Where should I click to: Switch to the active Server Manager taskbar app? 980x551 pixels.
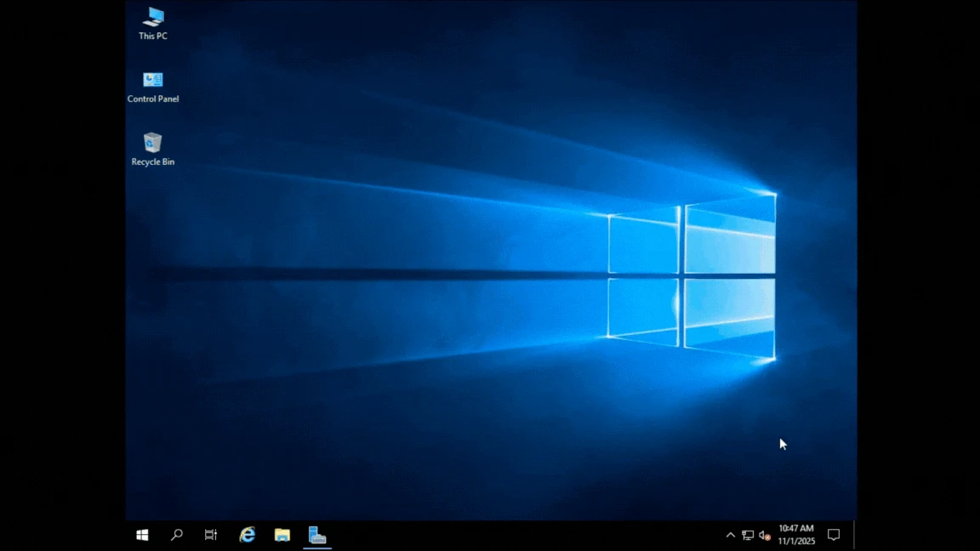coord(317,535)
